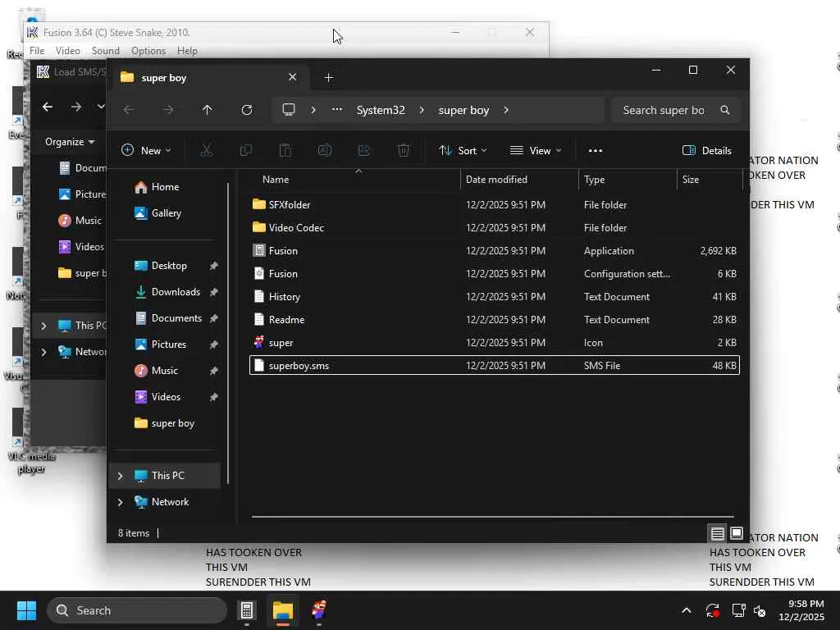Click the Share icon in toolbar
This screenshot has height=630, width=840.
tap(364, 151)
